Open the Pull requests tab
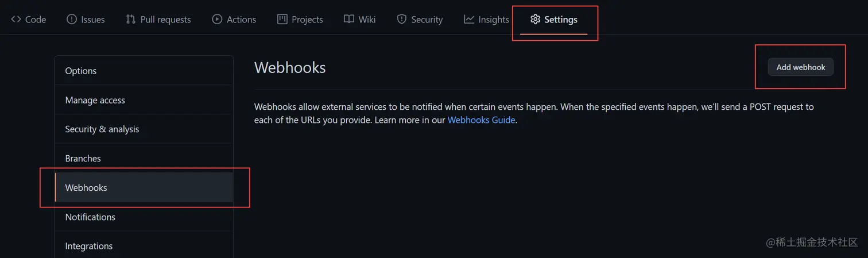The height and width of the screenshot is (258, 868). (x=158, y=20)
